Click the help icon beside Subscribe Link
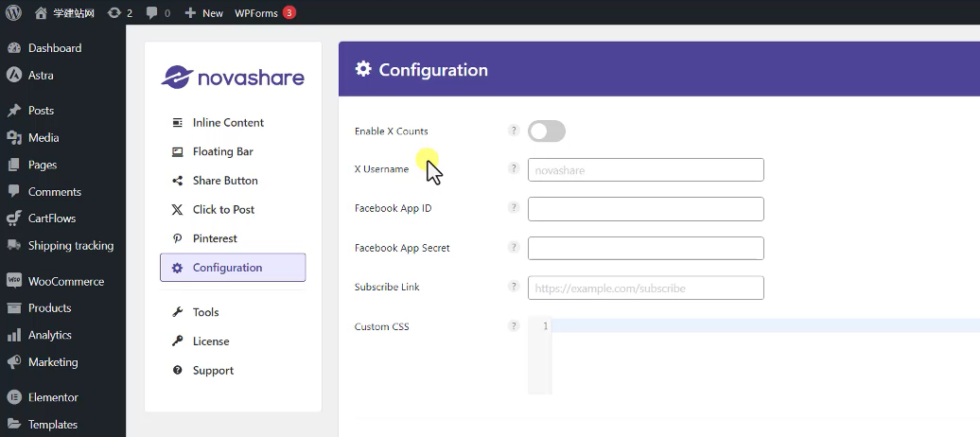Screen dimensions: 980x437 click(x=514, y=287)
